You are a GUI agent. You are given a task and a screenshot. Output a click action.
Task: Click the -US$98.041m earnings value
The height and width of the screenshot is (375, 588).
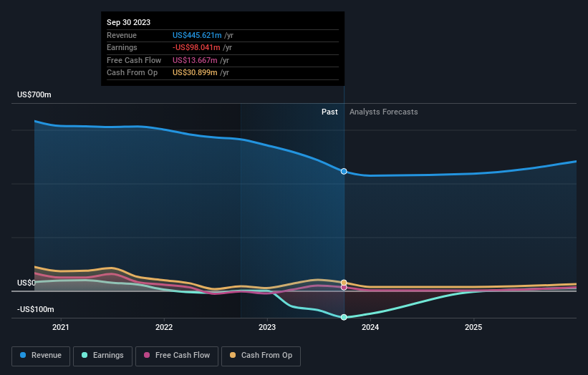point(196,47)
